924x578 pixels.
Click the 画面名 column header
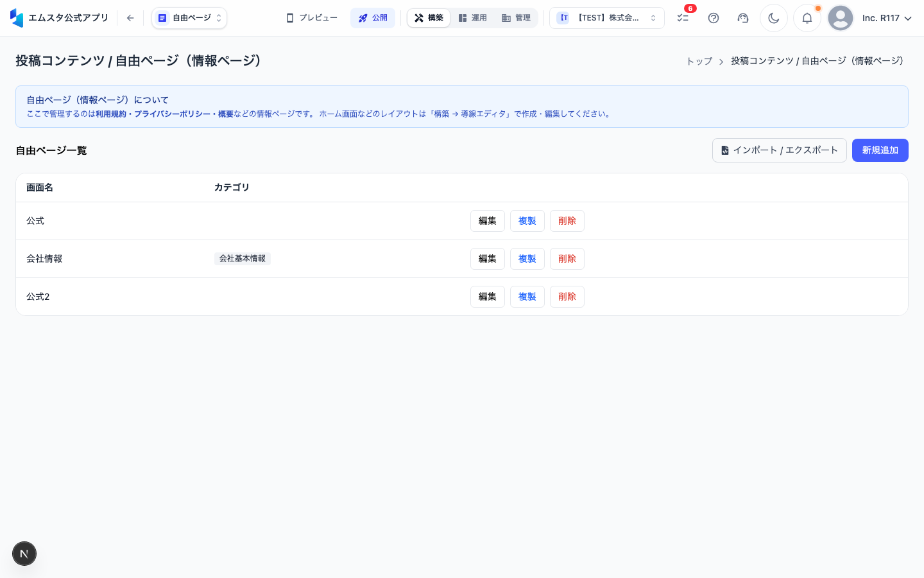[40, 188]
